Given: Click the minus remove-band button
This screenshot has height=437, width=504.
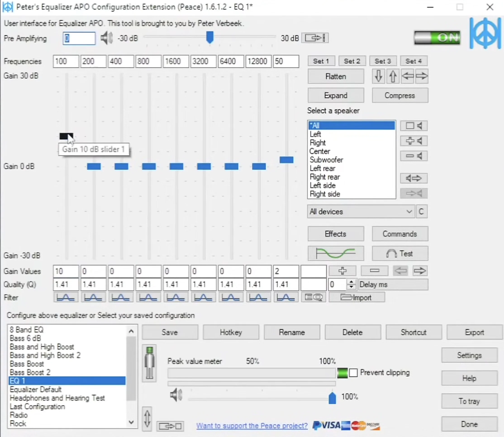Looking at the screenshot, I should (x=375, y=271).
